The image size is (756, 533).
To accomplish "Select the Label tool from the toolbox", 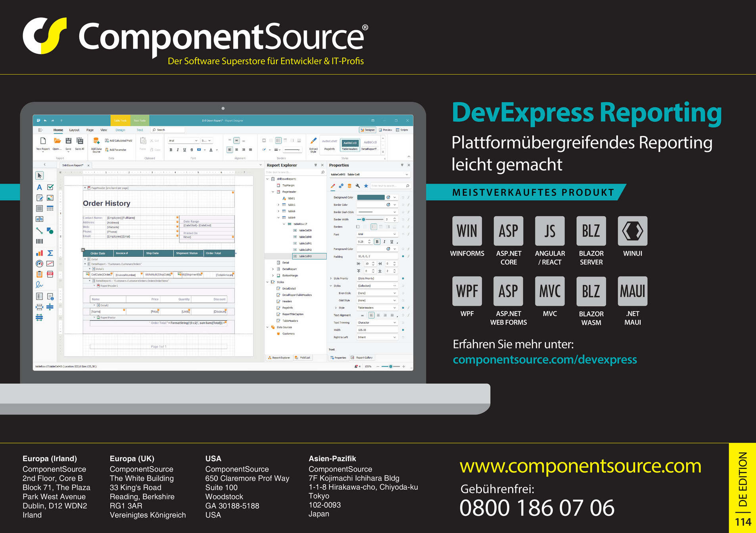I will coord(39,188).
